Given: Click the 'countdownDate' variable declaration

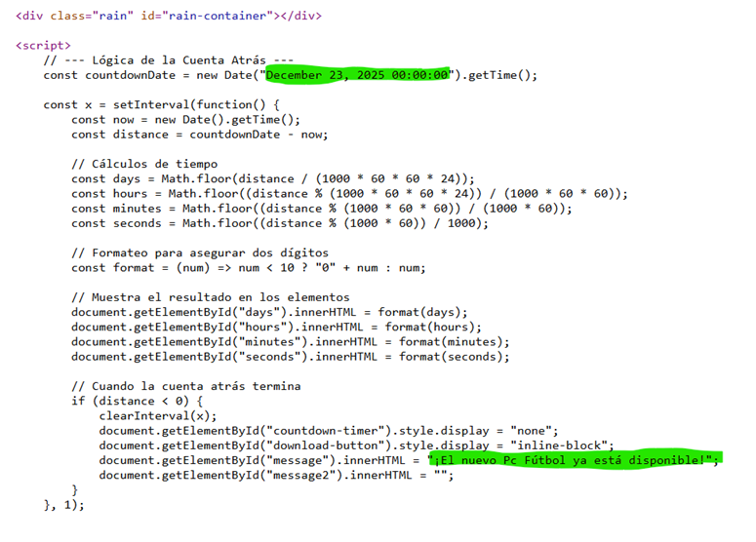Looking at the screenshot, I should [130, 75].
